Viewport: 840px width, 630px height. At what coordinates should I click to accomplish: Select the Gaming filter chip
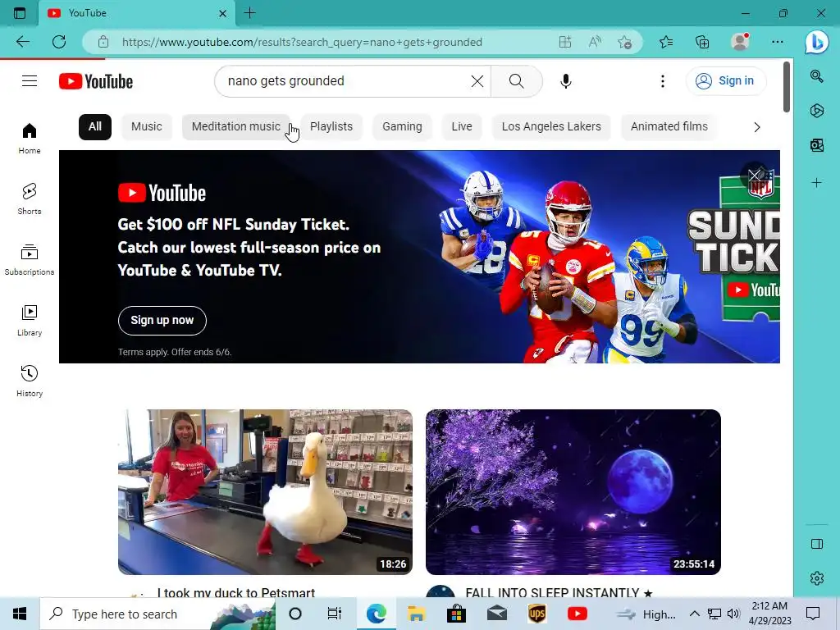click(x=402, y=127)
